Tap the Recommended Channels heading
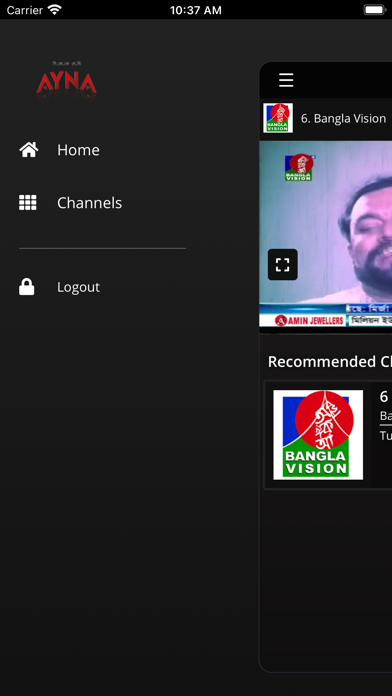 click(330, 362)
